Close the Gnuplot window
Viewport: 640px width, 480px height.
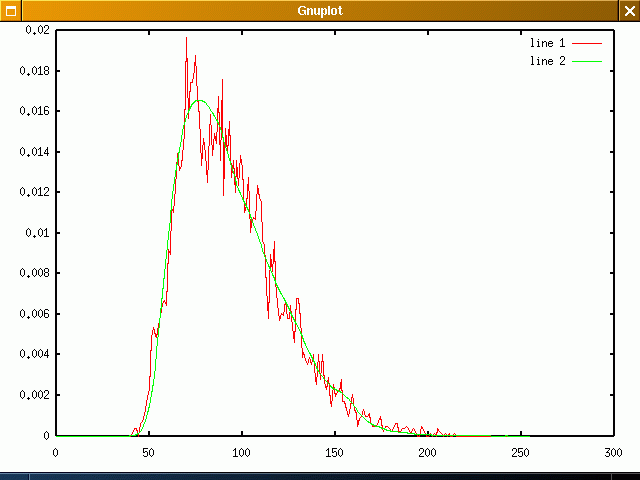[629, 10]
